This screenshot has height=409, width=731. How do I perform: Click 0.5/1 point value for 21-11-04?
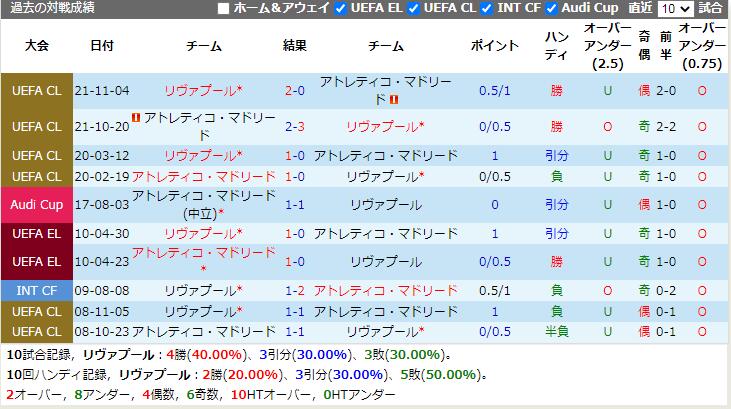495,90
